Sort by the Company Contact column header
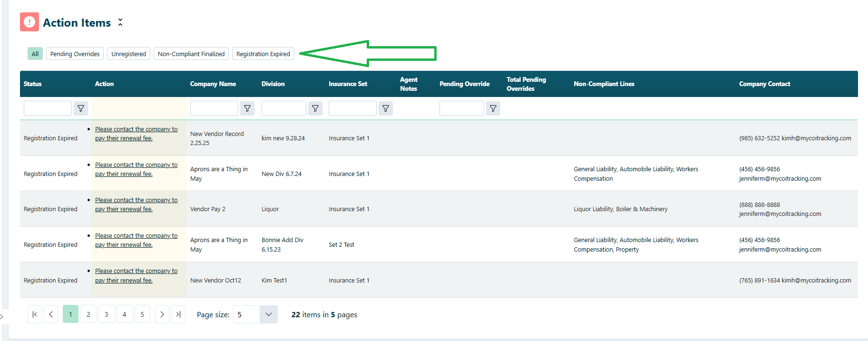 point(765,84)
